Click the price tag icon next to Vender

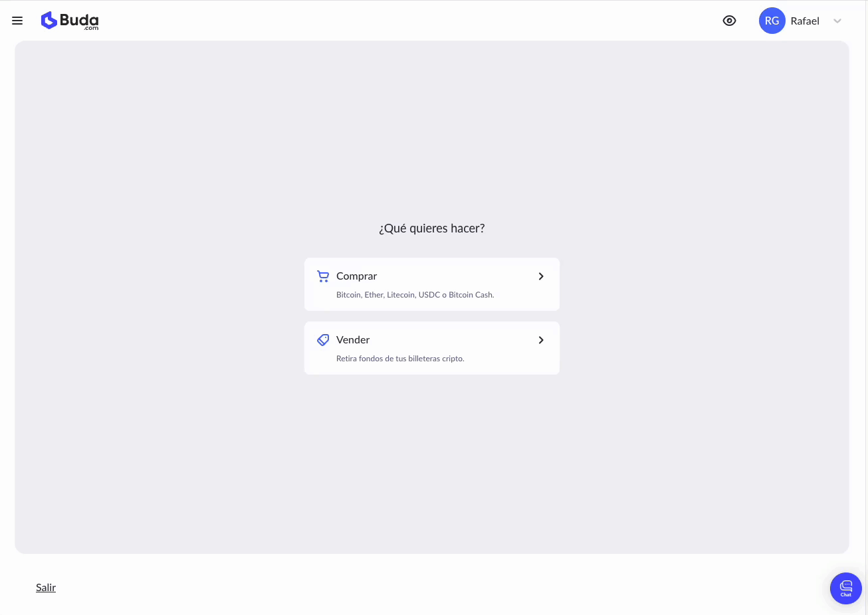323,340
